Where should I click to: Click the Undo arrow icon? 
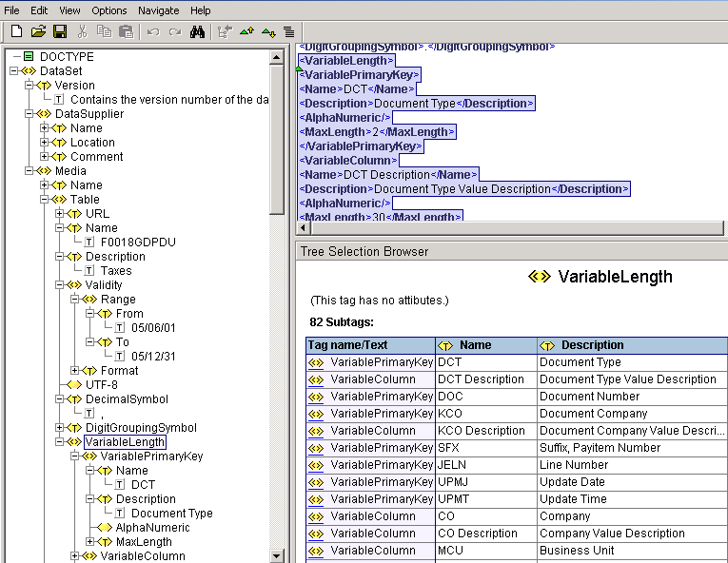click(153, 32)
